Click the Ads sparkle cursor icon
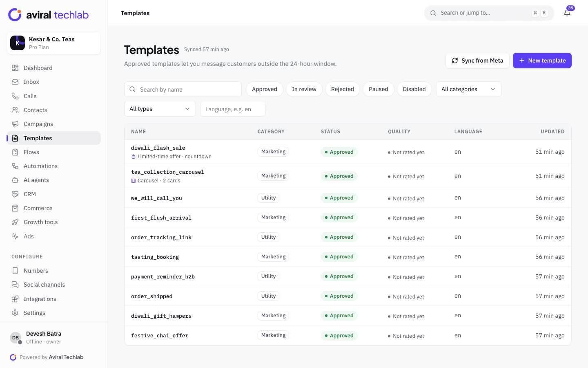 (15, 236)
